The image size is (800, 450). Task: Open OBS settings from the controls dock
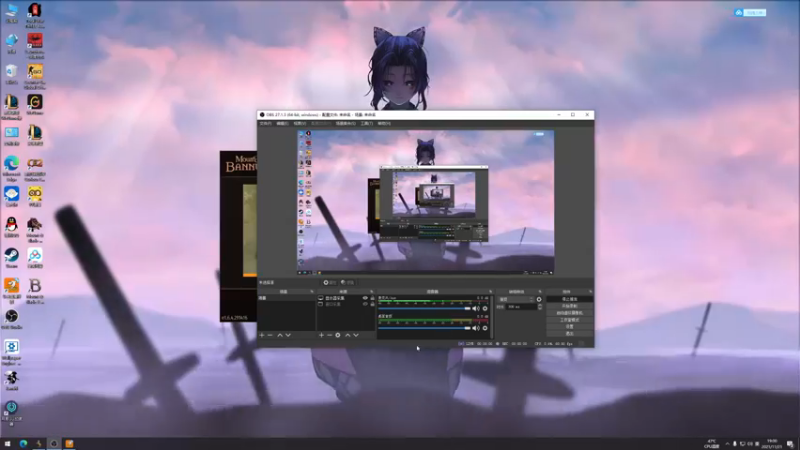(569, 327)
